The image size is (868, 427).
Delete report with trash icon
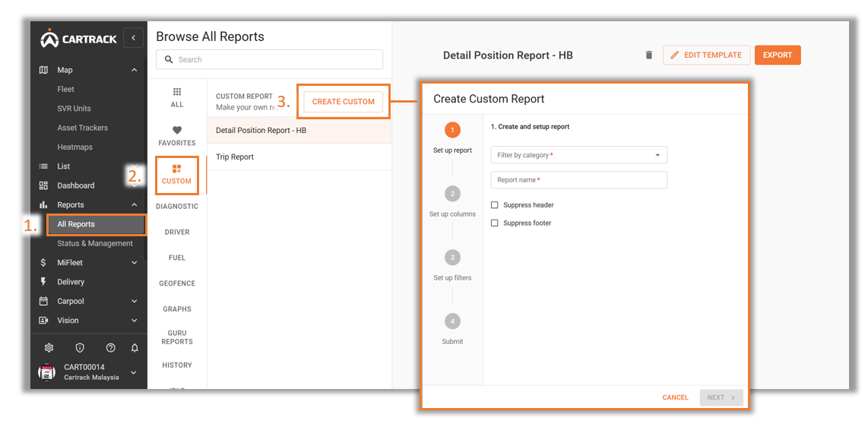pos(649,55)
